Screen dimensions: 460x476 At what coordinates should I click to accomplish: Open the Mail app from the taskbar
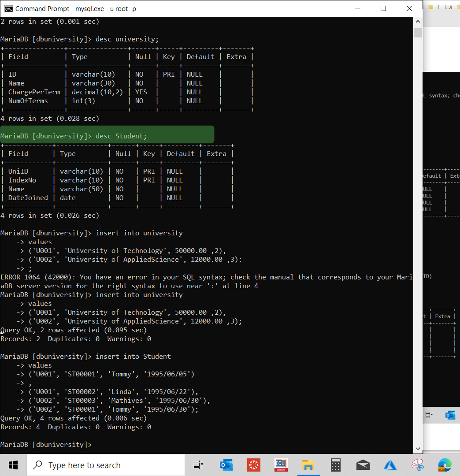point(363,465)
